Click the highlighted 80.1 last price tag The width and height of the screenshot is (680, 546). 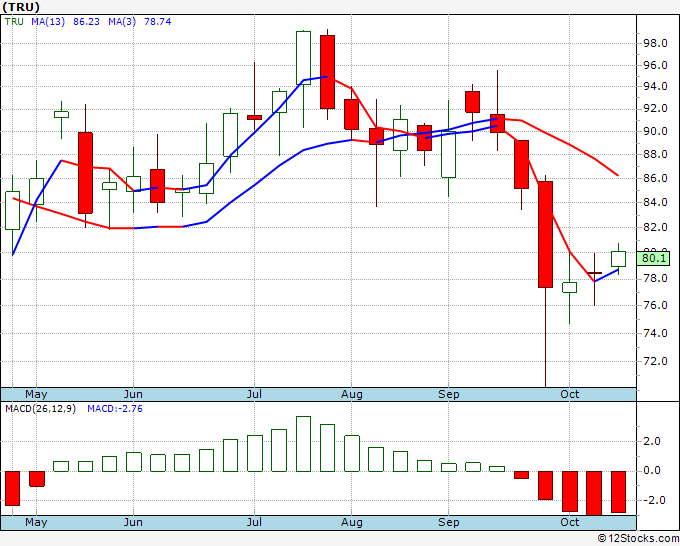tap(653, 259)
